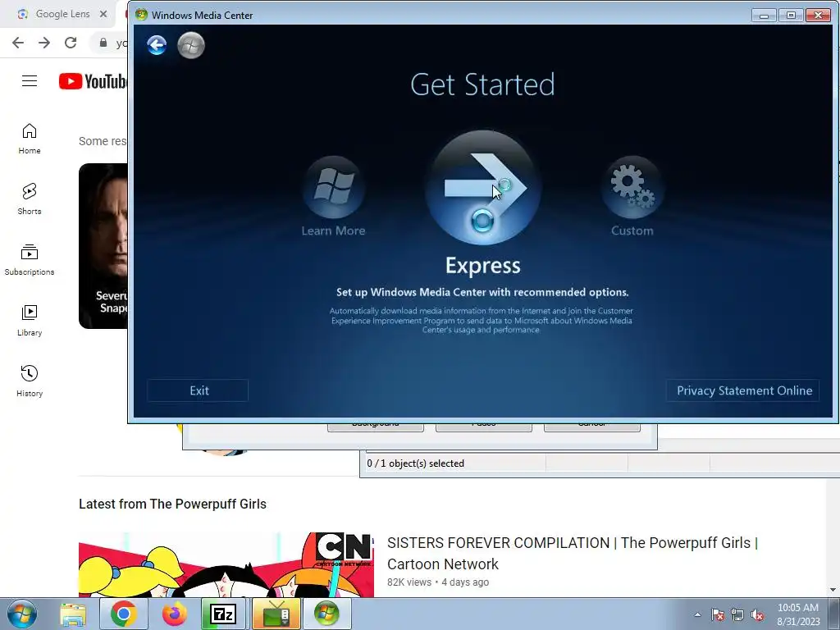
Task: Open Windows Explorer from taskbar
Action: (73, 614)
